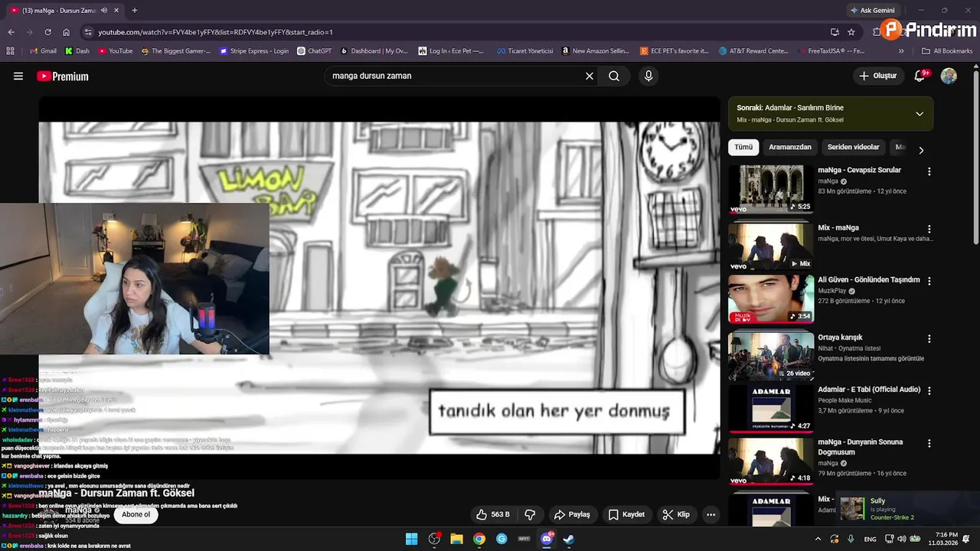This screenshot has width=980, height=551.
Task: Show hidden bookmarks chevron
Action: point(901,51)
